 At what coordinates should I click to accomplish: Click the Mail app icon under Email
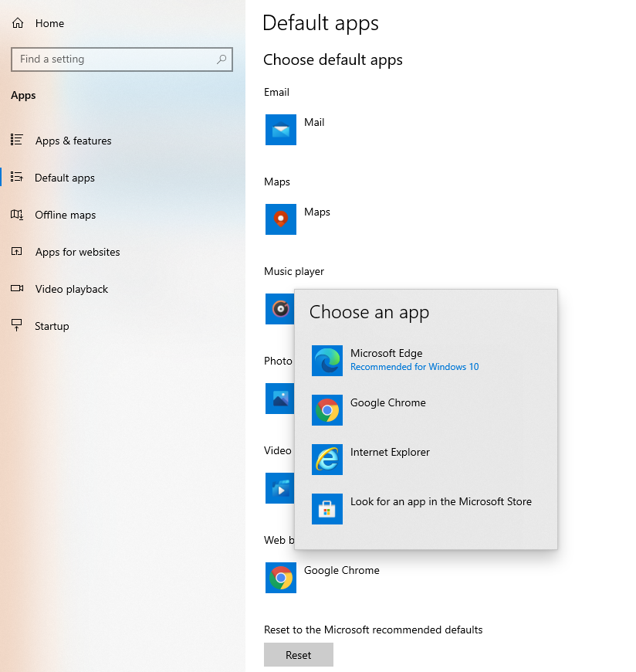tap(280, 130)
